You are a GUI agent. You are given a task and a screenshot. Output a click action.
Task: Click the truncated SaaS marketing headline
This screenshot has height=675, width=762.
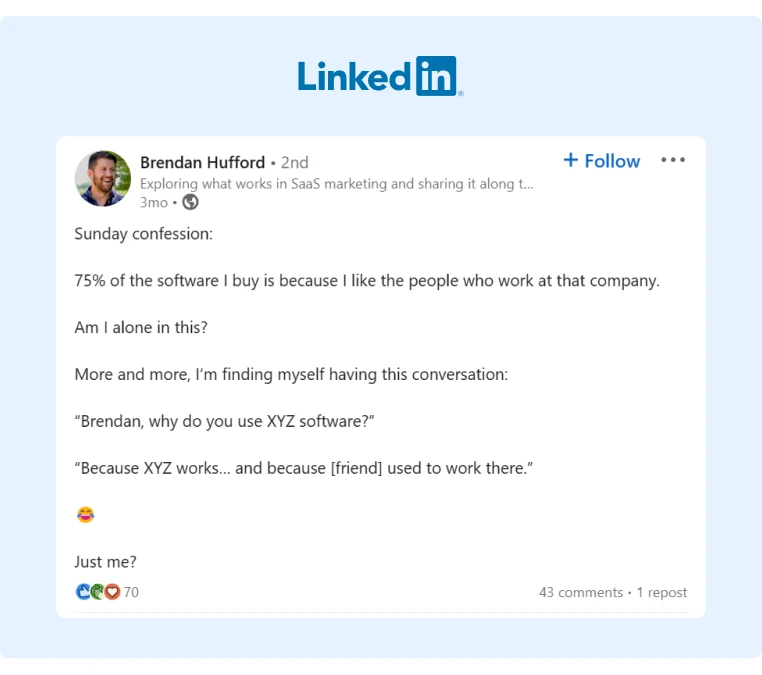point(337,184)
